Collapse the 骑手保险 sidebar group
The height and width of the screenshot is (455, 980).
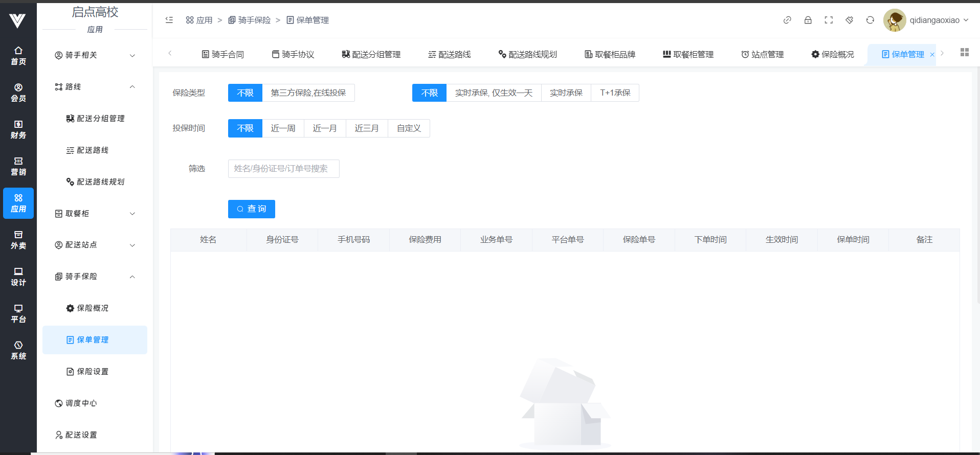point(95,277)
